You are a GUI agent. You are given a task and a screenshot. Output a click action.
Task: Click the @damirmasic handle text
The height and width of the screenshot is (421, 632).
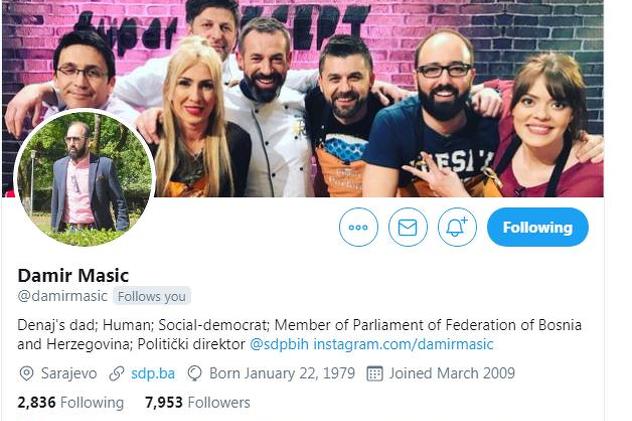pos(62,296)
